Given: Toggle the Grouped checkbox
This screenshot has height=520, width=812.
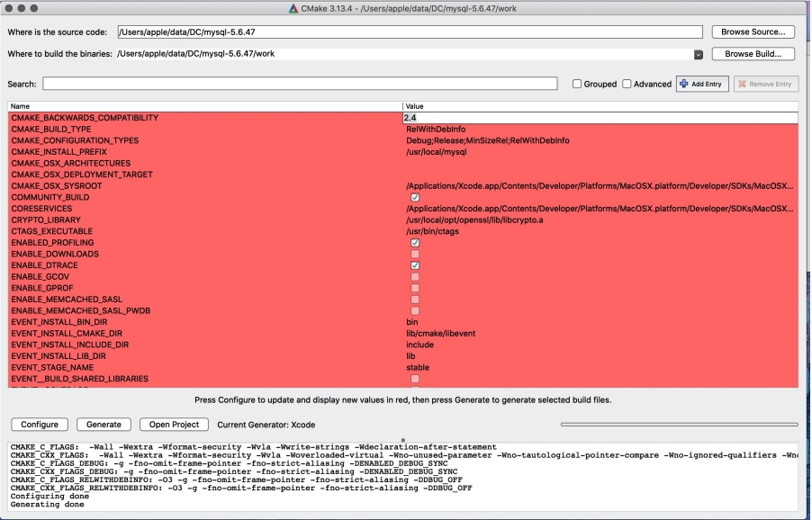Looking at the screenshot, I should [x=577, y=84].
